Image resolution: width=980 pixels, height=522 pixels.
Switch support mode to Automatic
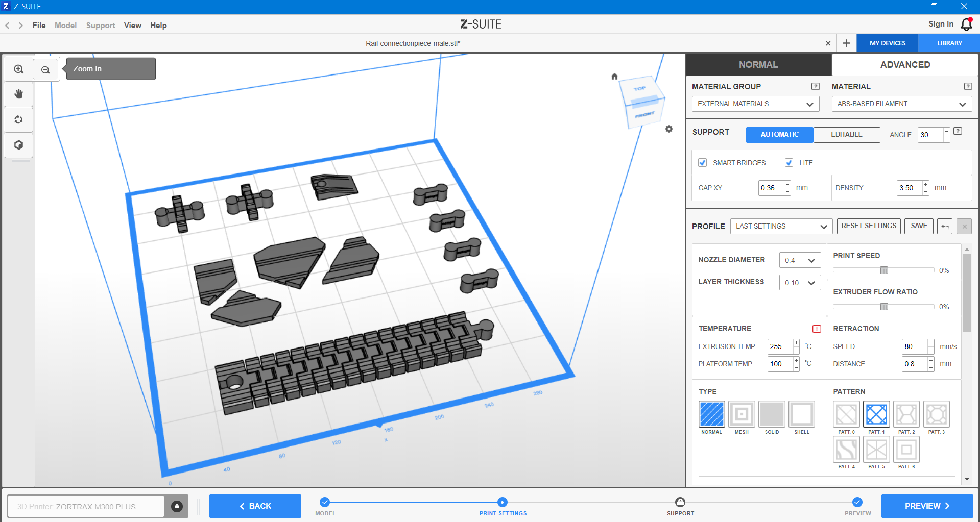click(780, 135)
